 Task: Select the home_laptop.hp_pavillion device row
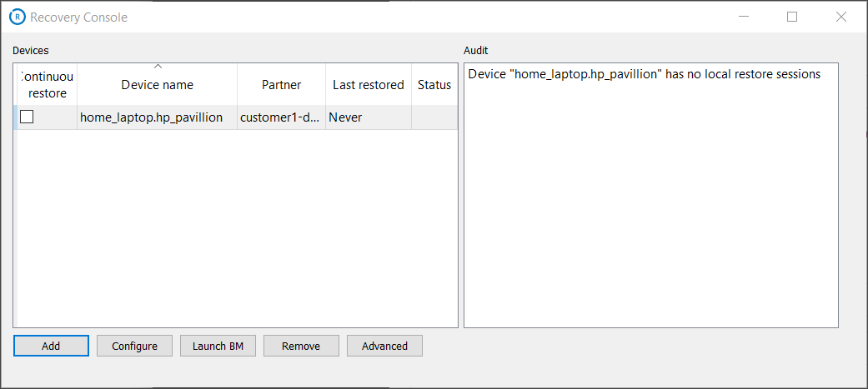[x=151, y=117]
